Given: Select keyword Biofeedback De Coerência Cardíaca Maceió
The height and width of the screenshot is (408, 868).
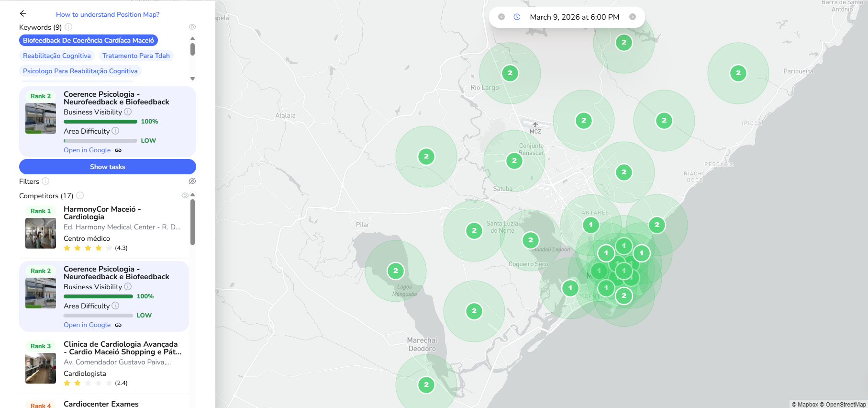Looking at the screenshot, I should pyautogui.click(x=89, y=40).
